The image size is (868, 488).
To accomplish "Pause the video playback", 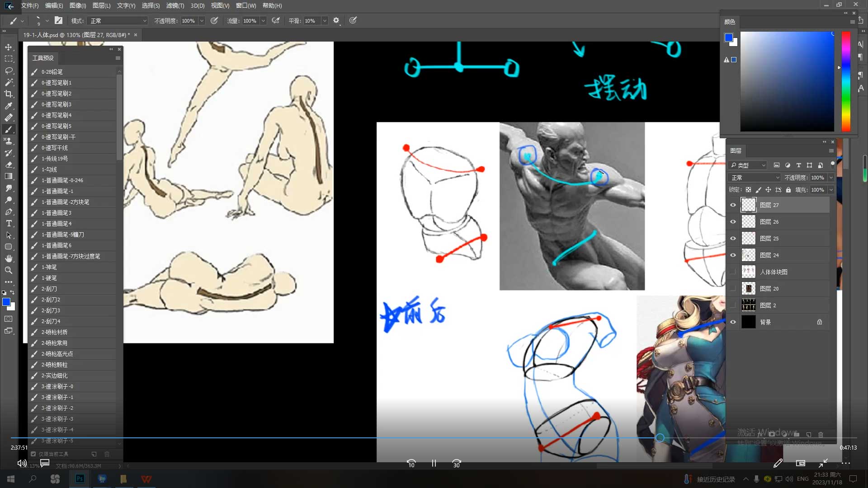I will (x=434, y=464).
